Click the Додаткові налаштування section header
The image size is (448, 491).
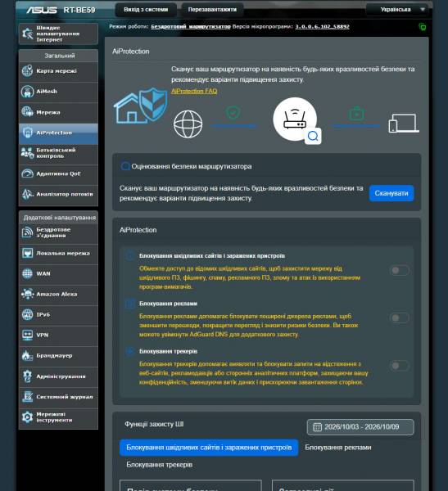(60, 218)
